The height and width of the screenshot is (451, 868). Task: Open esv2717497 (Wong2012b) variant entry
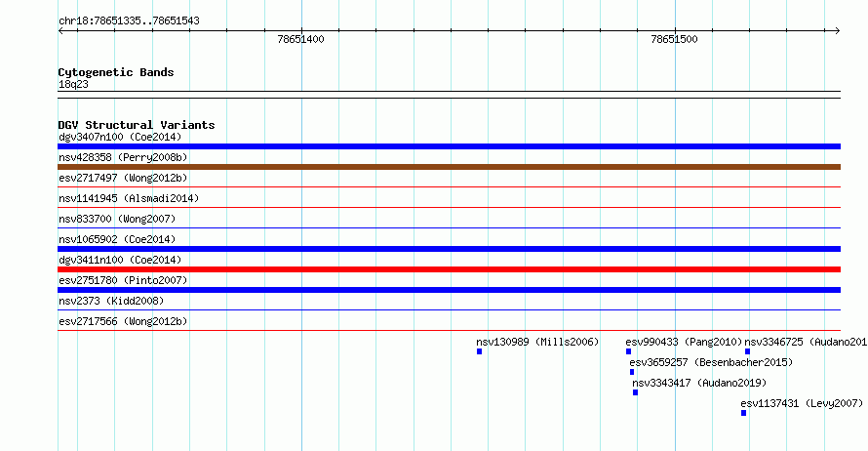123,178
